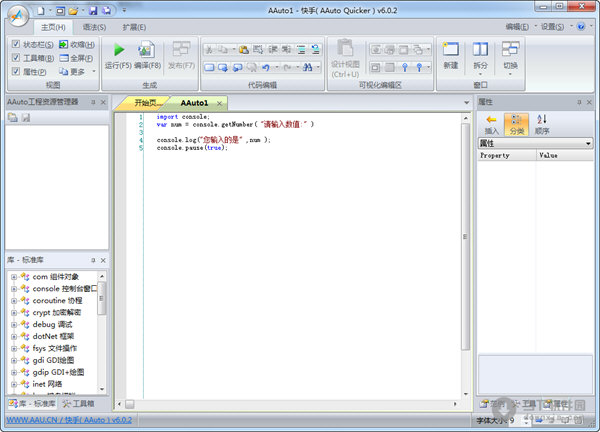Expand the crypt 加密解密 tree node
600x432 pixels.
pyautogui.click(x=14, y=313)
